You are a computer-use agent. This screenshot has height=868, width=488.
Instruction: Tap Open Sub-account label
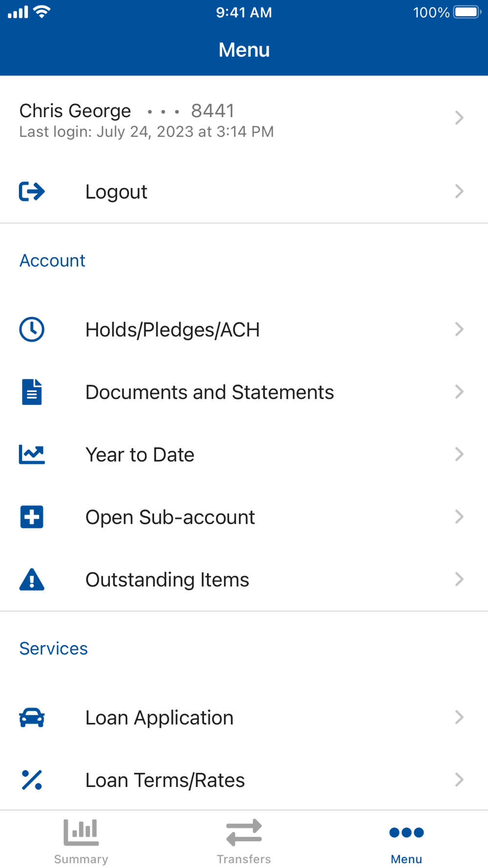[170, 517]
